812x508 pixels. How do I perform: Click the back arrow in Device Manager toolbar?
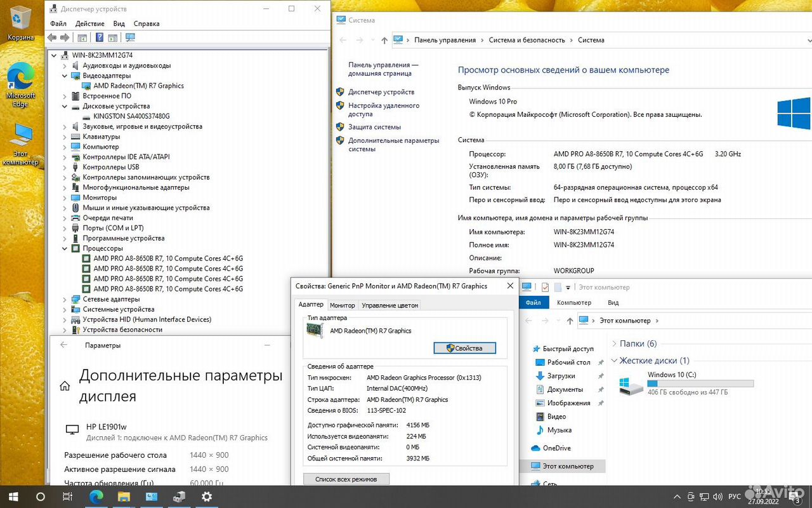[x=52, y=37]
